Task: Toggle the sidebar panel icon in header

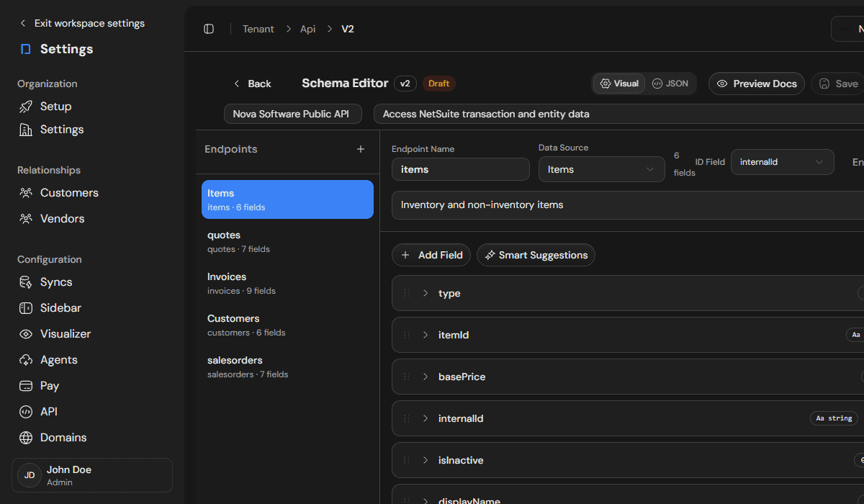Action: tap(209, 29)
